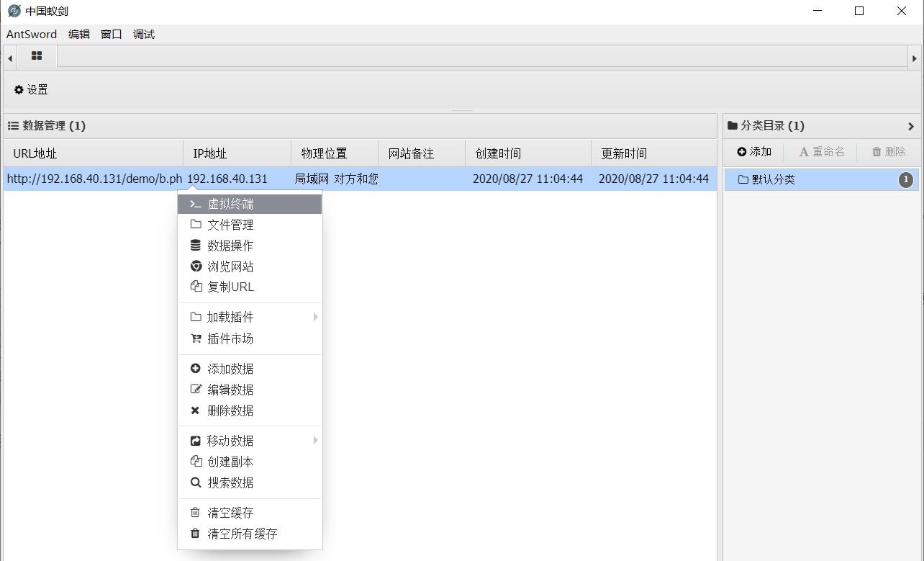Open the AntSword menu

coord(32,35)
